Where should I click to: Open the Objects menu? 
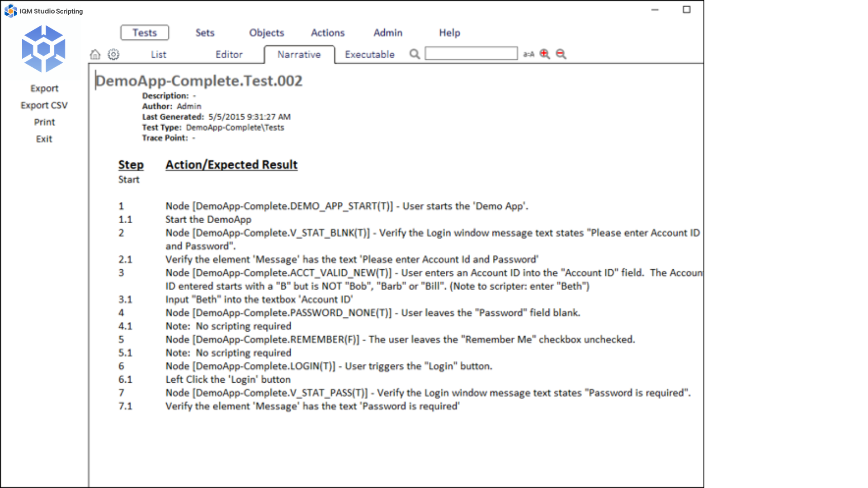click(266, 33)
